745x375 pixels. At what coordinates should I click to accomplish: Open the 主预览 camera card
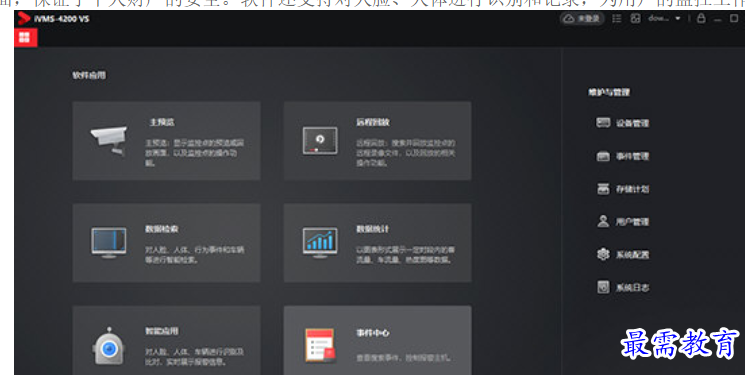pyautogui.click(x=166, y=141)
